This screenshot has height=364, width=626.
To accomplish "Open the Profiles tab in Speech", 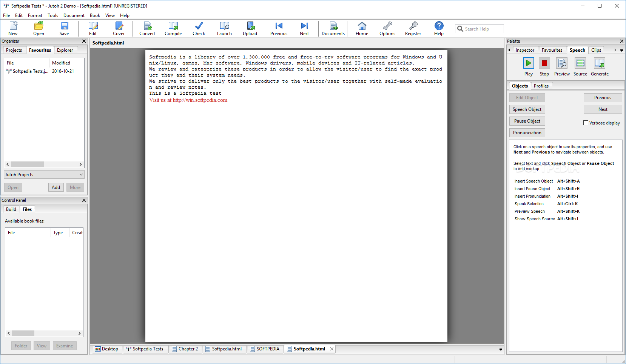I will click(541, 86).
